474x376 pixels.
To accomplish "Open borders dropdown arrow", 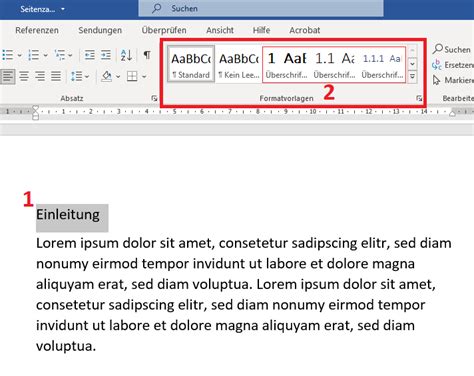I will tap(144, 77).
